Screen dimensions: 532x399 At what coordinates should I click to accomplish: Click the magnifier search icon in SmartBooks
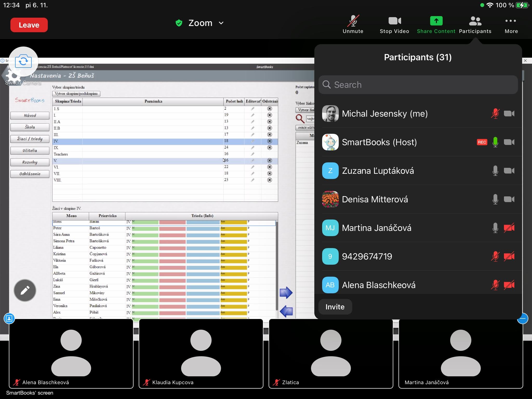(x=300, y=119)
